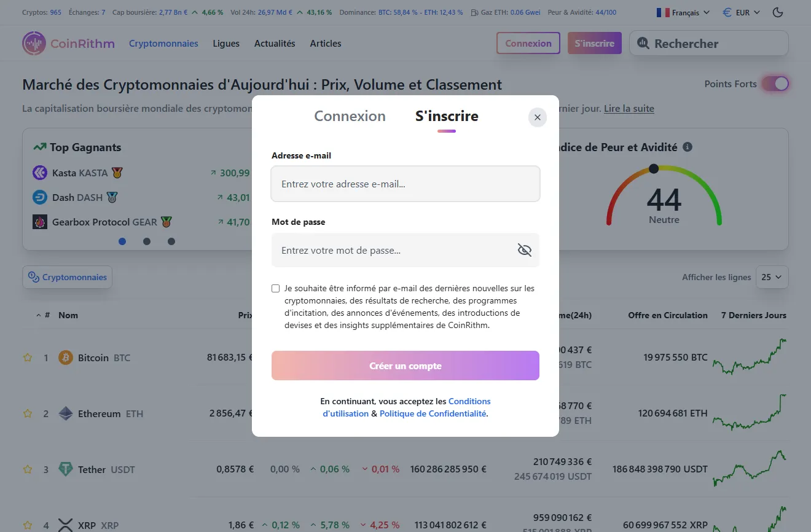Screen dimensions: 811x532
Task: Open the Actualités menu item
Action: 275,44
